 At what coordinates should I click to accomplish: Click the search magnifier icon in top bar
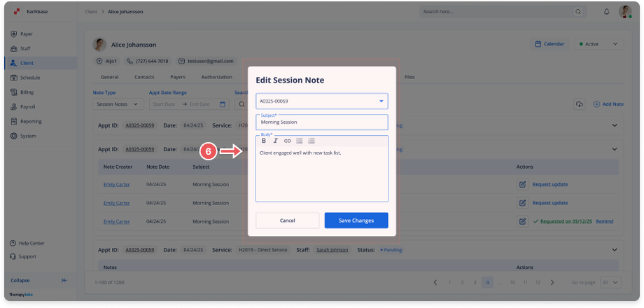pos(578,12)
